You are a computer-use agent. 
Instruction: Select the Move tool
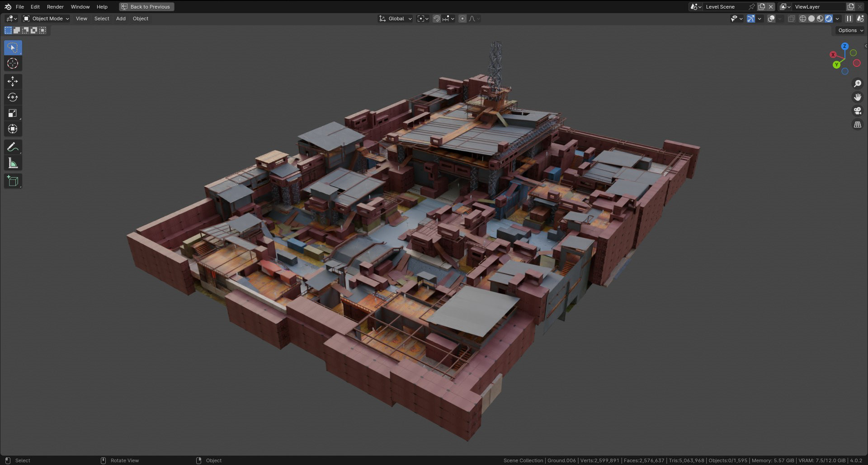tap(13, 81)
